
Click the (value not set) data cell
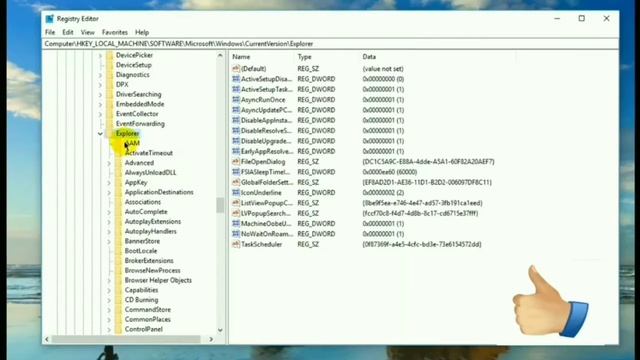point(383,69)
